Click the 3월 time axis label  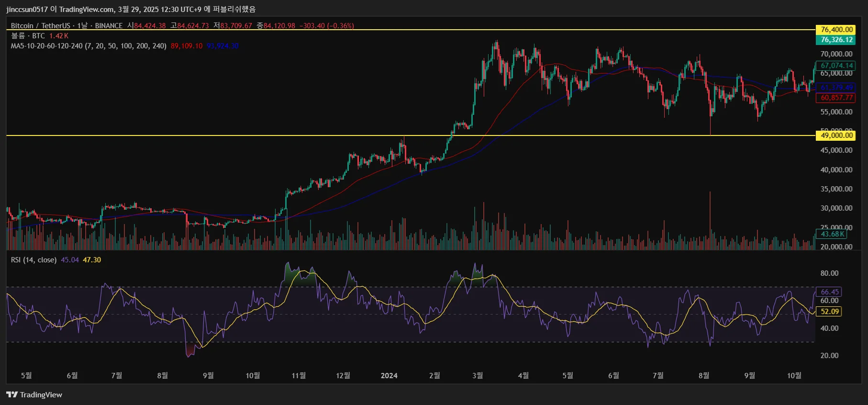pos(478,376)
